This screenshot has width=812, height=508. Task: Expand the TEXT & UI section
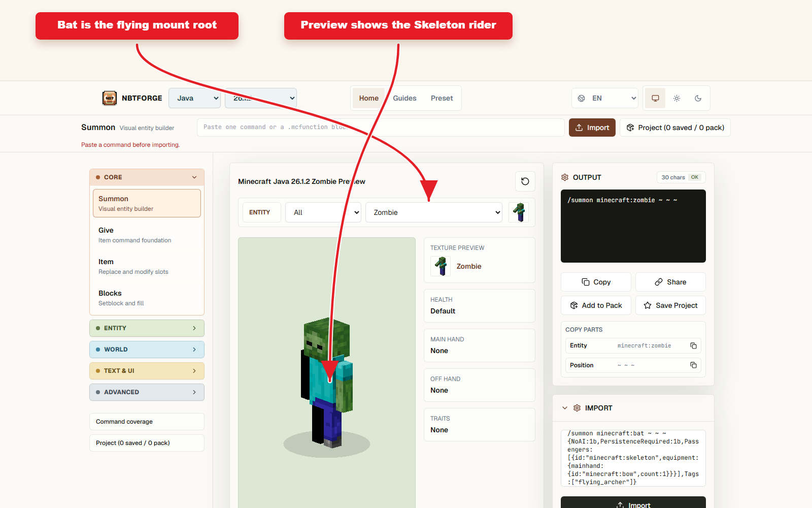pyautogui.click(x=147, y=371)
